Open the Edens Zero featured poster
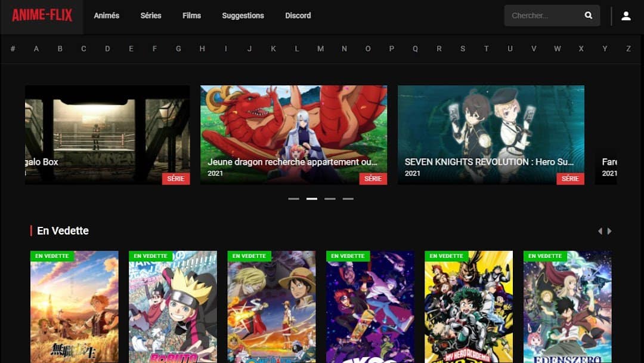 coord(567,307)
